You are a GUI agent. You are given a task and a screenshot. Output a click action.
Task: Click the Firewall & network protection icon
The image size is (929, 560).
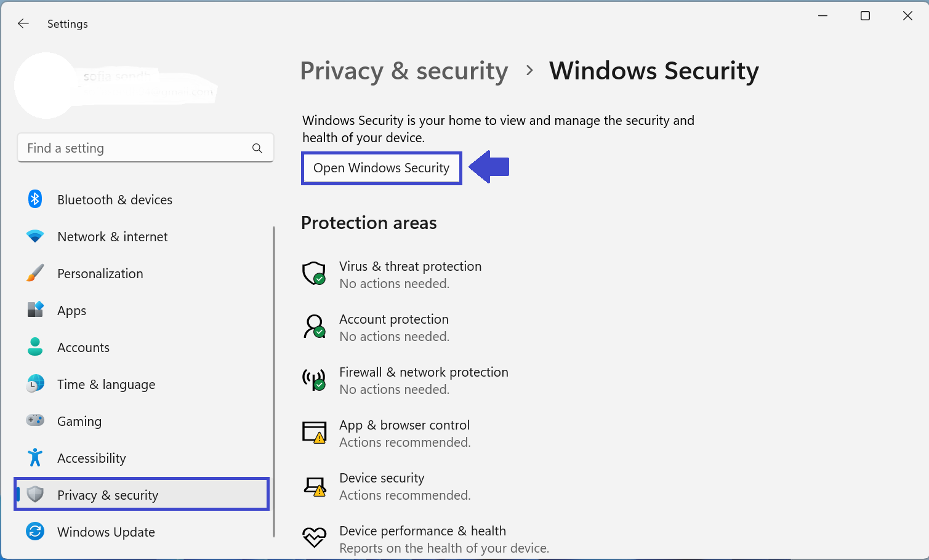click(x=314, y=380)
